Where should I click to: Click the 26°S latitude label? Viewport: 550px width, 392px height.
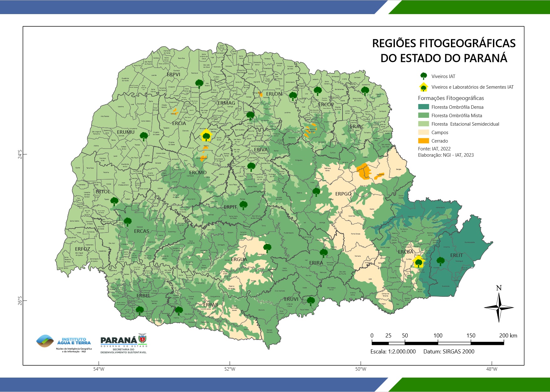point(20,301)
